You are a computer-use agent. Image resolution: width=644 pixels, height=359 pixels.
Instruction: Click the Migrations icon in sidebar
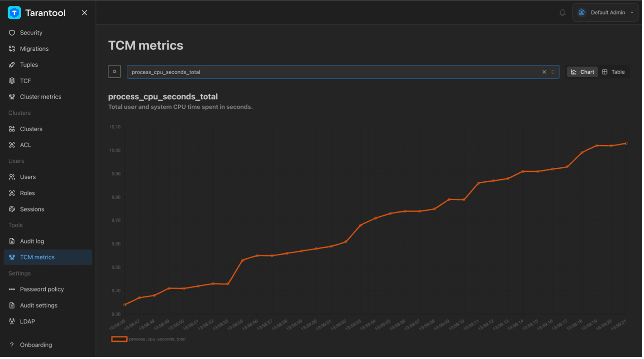click(x=12, y=49)
